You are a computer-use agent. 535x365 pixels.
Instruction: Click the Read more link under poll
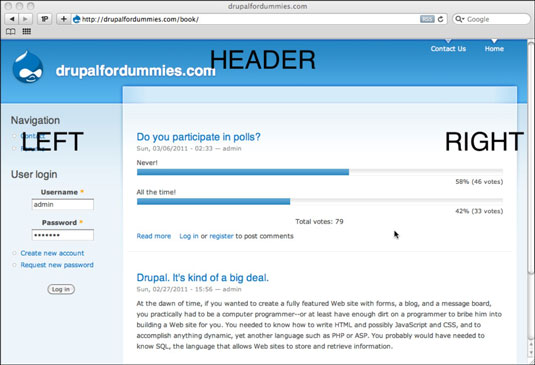point(154,236)
